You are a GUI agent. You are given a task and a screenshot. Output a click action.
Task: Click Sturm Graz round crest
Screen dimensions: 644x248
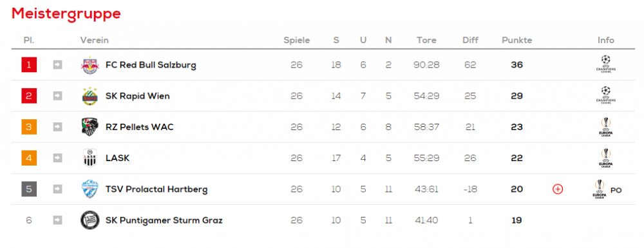tap(90, 220)
